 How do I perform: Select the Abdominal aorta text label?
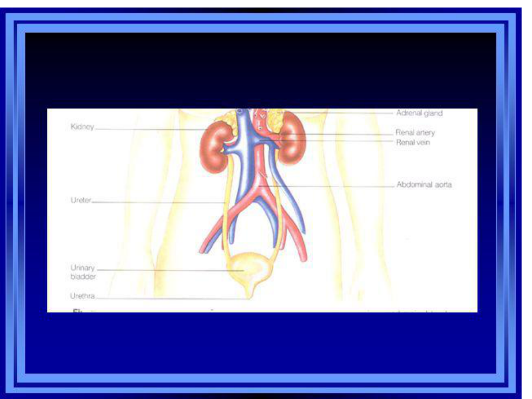tap(423, 185)
